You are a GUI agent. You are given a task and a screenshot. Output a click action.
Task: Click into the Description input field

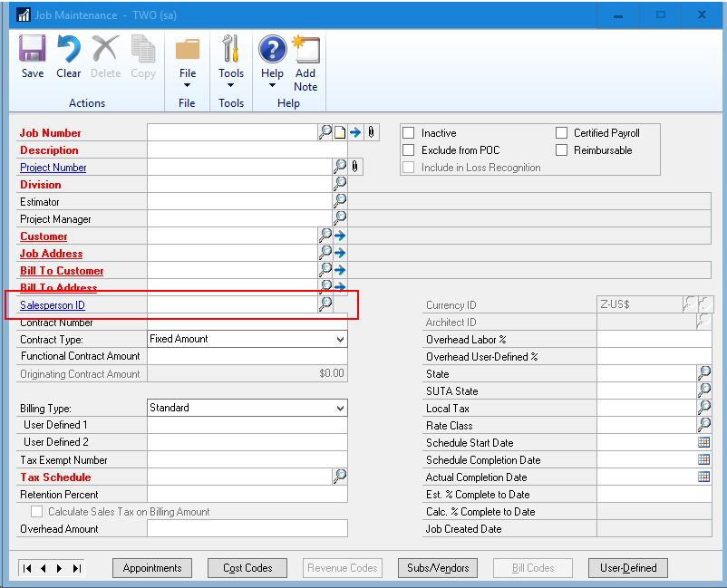247,150
